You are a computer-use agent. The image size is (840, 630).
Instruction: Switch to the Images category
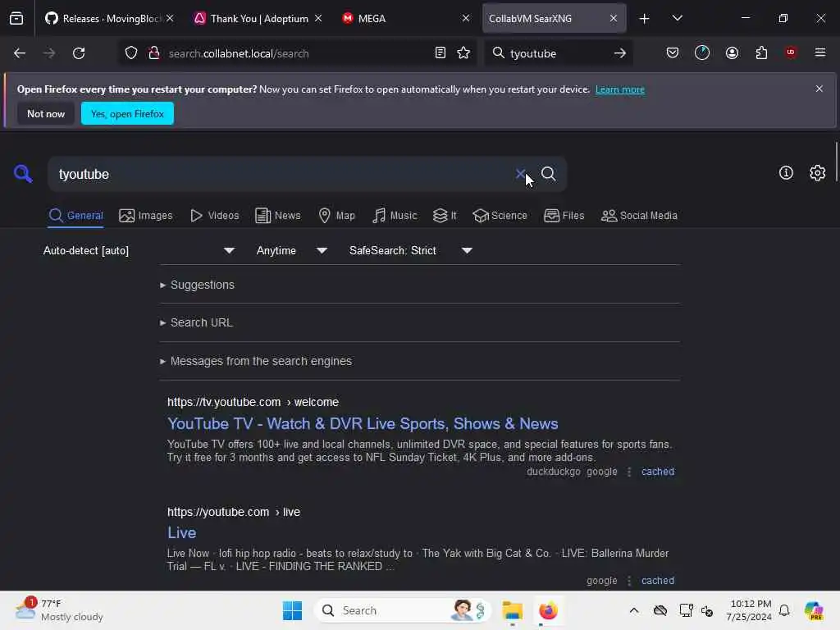(x=146, y=216)
